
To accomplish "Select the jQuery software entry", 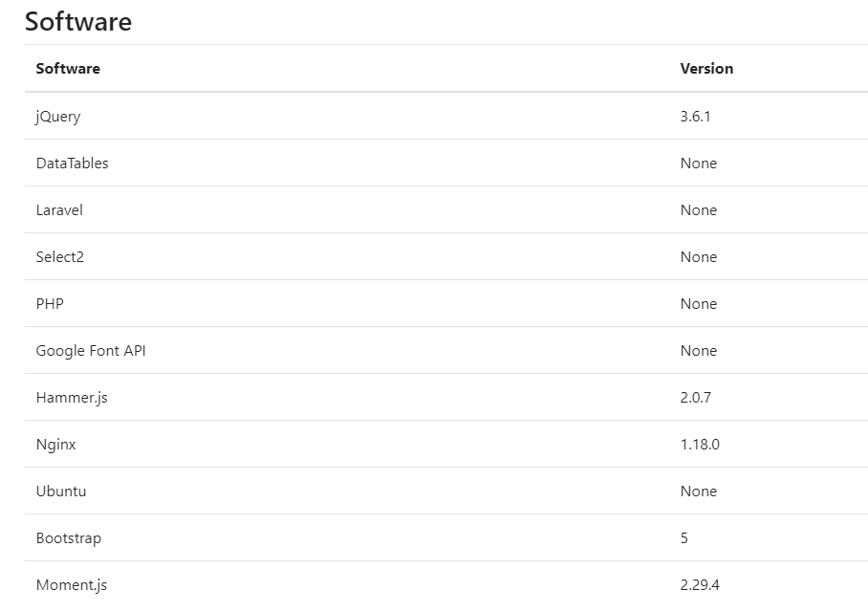I will tap(58, 117).
